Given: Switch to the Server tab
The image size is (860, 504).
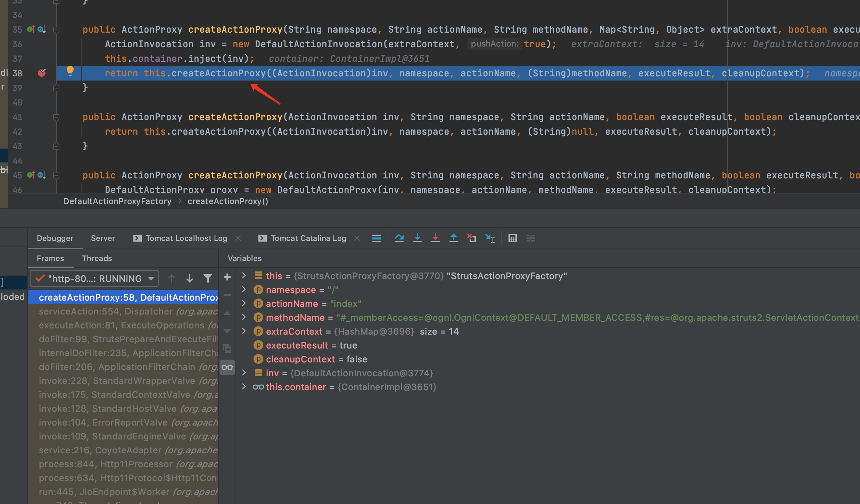Looking at the screenshot, I should pos(103,238).
